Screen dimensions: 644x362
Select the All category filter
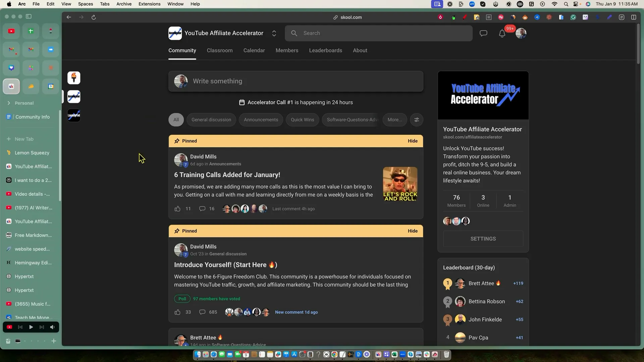tap(176, 120)
